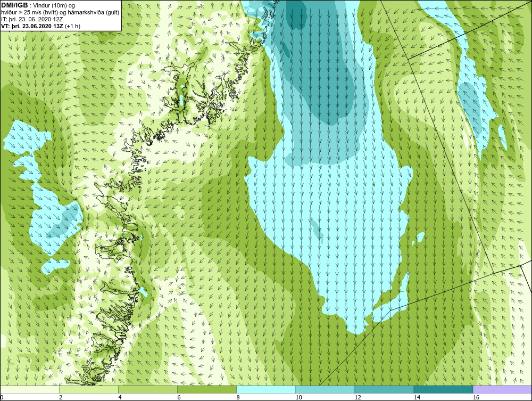Click the 0–2 m/s pale legend swatch
This screenshot has width=532, height=401.
(29, 389)
